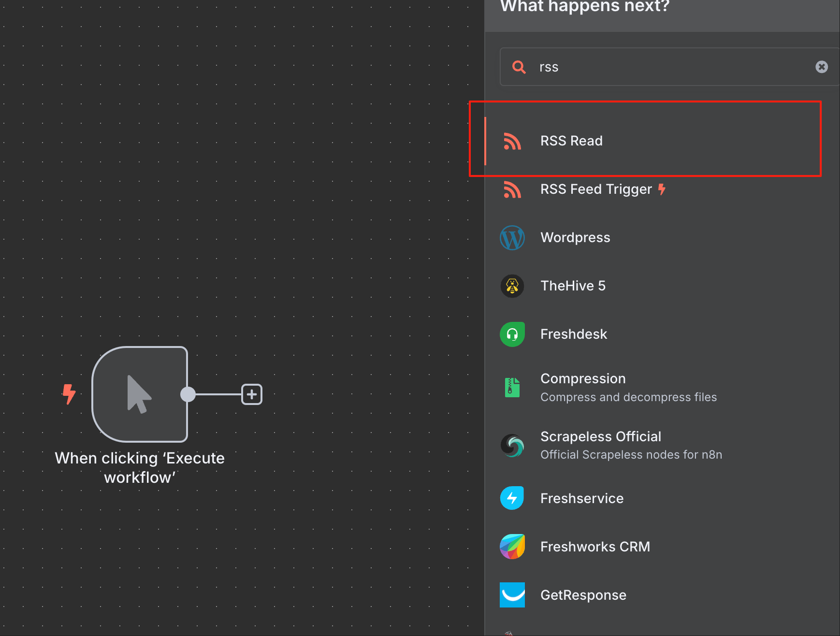Choose 'RSS Feed Trigger' from the list
The width and height of the screenshot is (840, 636).
click(662, 189)
